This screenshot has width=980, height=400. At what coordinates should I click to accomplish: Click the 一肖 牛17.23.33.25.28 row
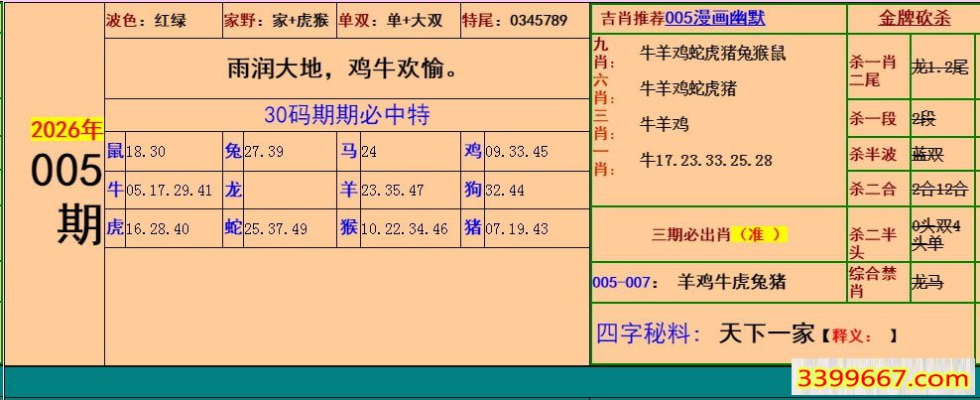click(x=705, y=160)
